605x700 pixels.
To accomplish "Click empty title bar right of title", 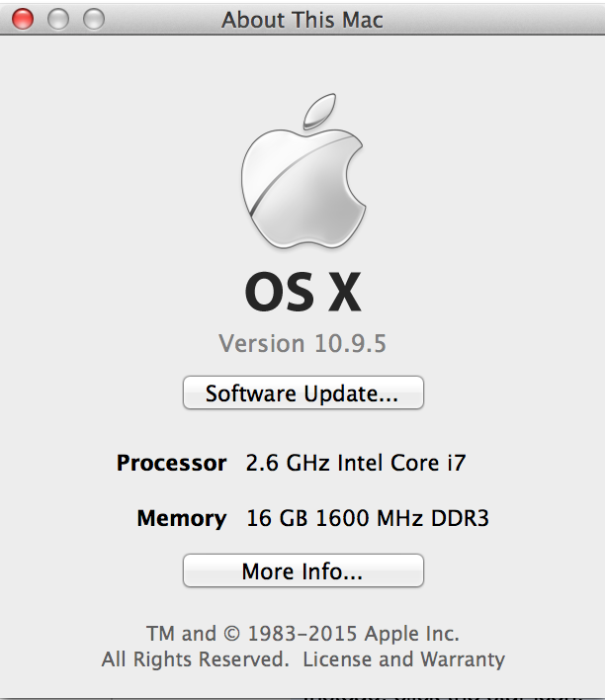I will 494,19.
